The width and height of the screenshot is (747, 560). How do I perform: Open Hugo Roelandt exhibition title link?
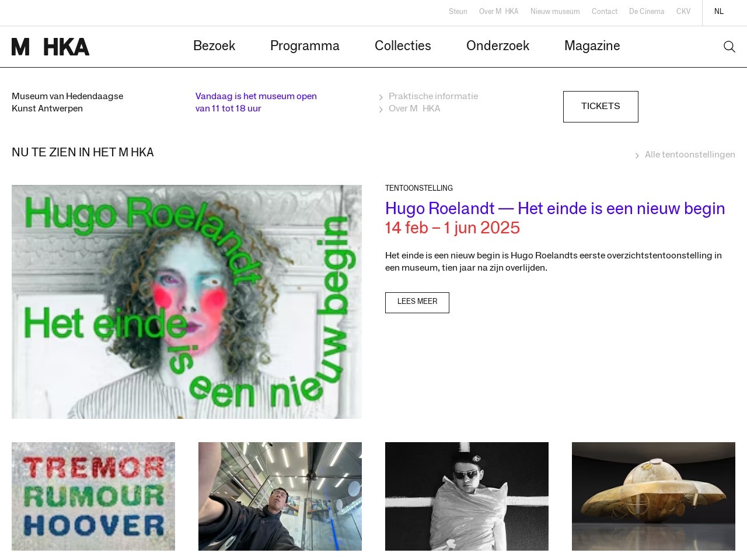(555, 209)
